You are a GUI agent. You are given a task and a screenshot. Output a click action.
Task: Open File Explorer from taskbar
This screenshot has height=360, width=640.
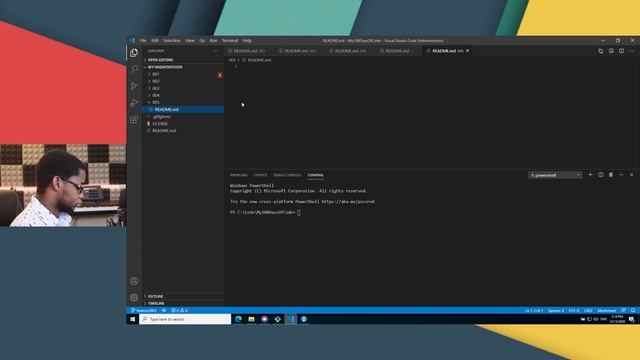(x=251, y=319)
